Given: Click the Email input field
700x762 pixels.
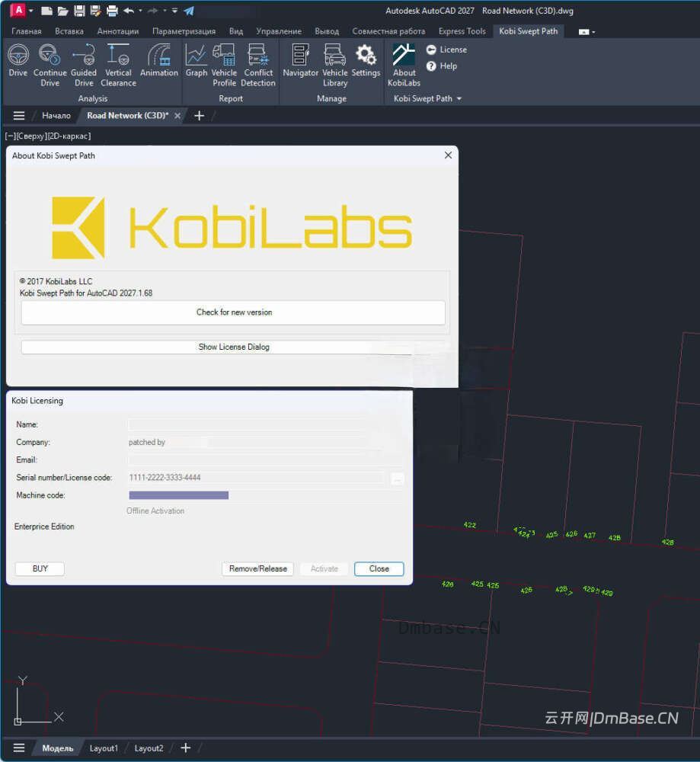Looking at the screenshot, I should point(265,459).
